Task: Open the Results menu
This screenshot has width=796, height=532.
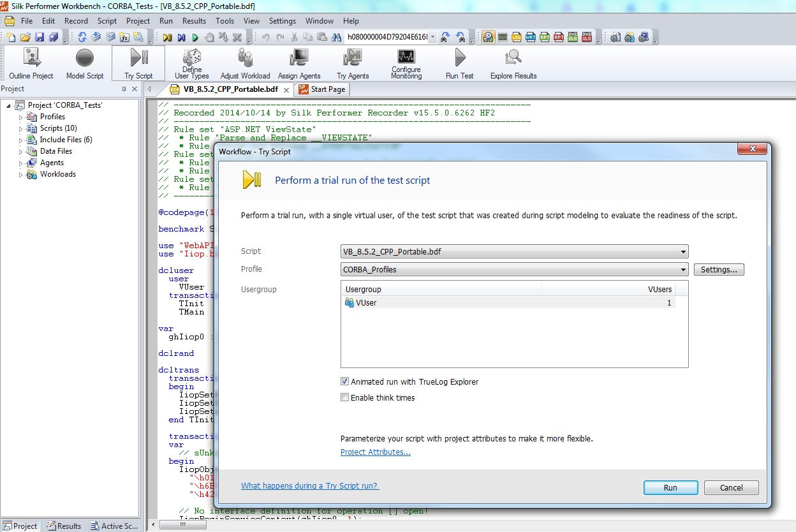Action: 194,21
